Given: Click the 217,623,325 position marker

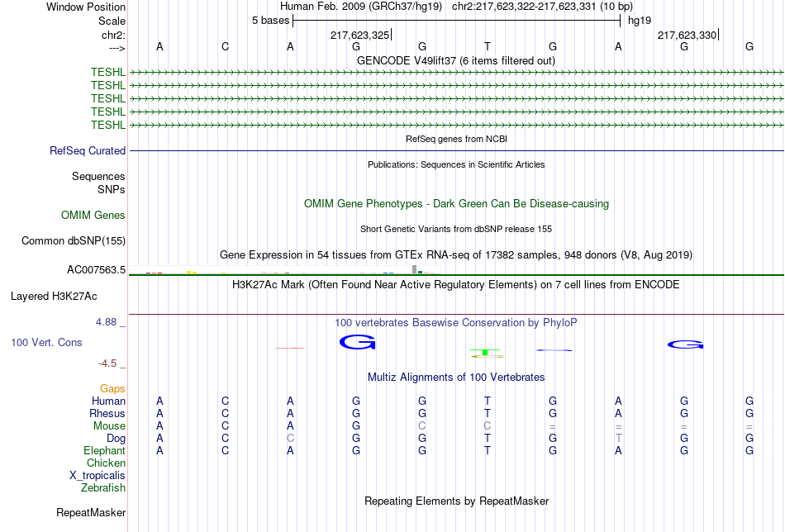Looking at the screenshot, I should pos(360,35).
